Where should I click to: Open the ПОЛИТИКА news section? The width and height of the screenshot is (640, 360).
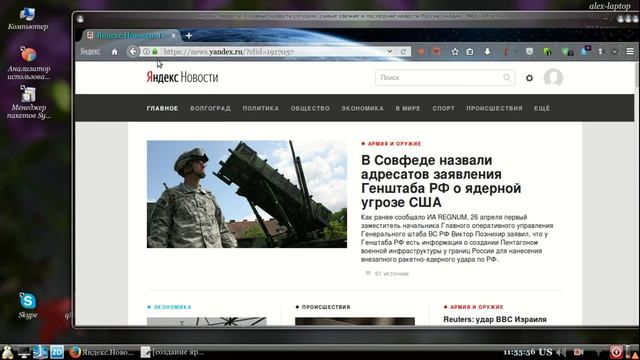[x=260, y=109]
